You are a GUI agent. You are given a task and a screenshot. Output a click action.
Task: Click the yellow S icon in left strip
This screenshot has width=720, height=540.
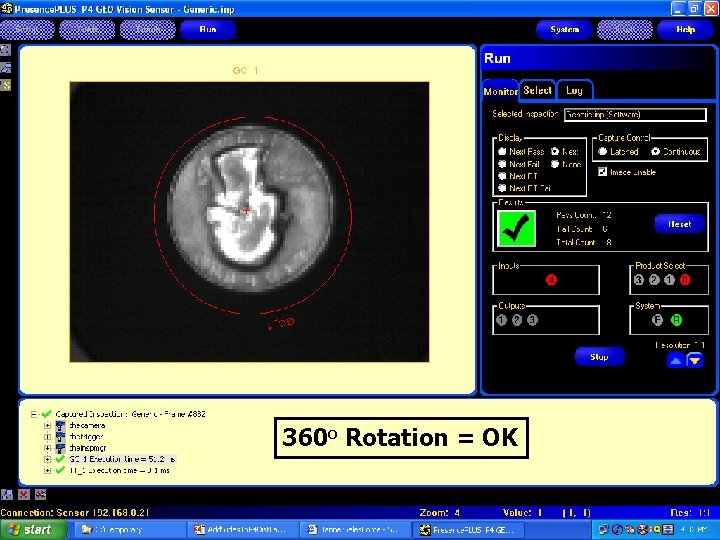tap(5, 85)
